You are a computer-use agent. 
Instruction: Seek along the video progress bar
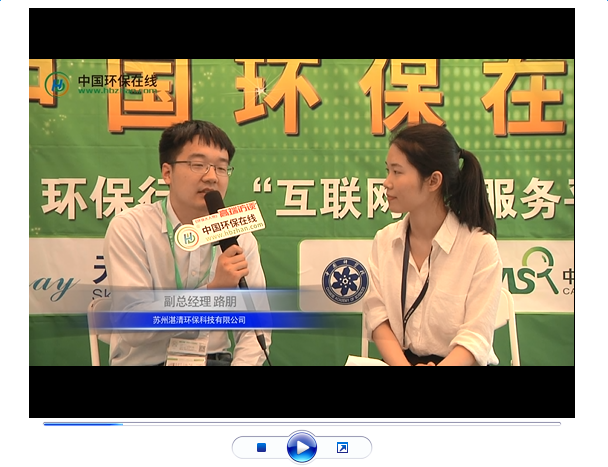pyautogui.click(x=302, y=424)
